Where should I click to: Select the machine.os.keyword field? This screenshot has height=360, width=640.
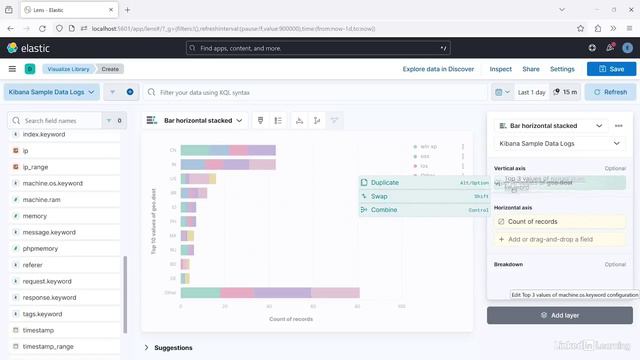(64, 183)
